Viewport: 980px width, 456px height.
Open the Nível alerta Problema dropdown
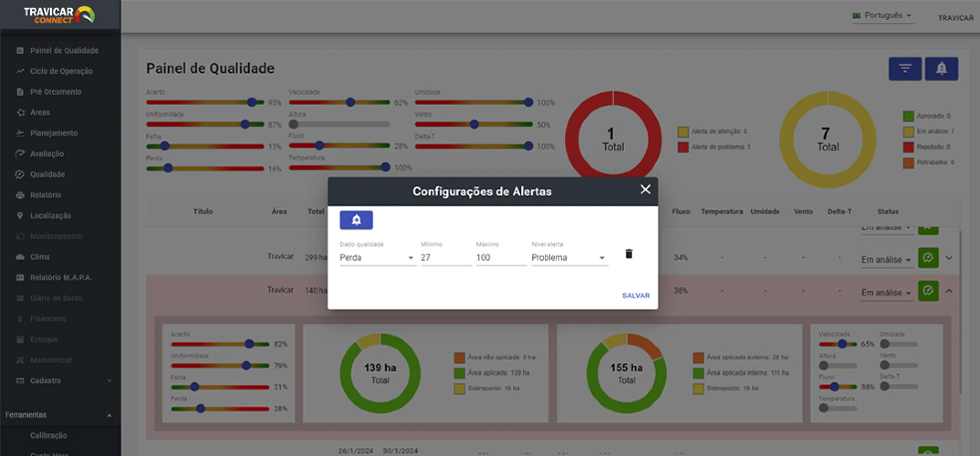click(x=568, y=258)
